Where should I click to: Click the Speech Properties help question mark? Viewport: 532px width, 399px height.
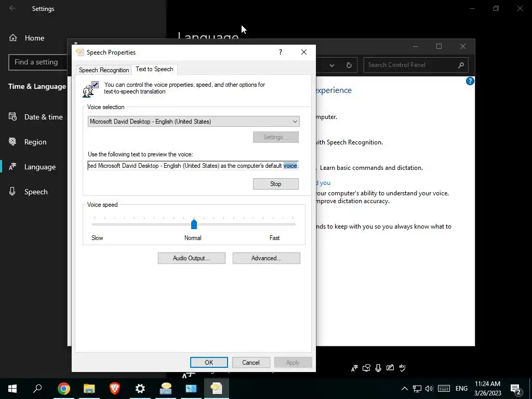pos(280,52)
